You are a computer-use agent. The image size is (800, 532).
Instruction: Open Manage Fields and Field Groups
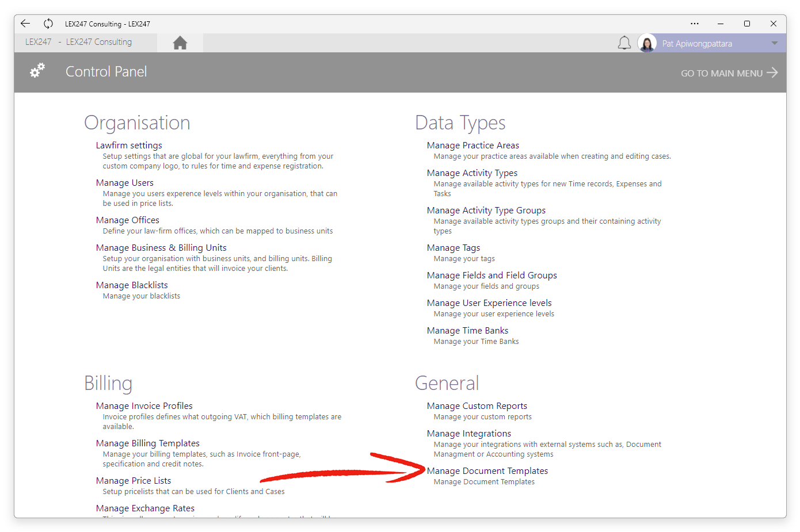(492, 275)
